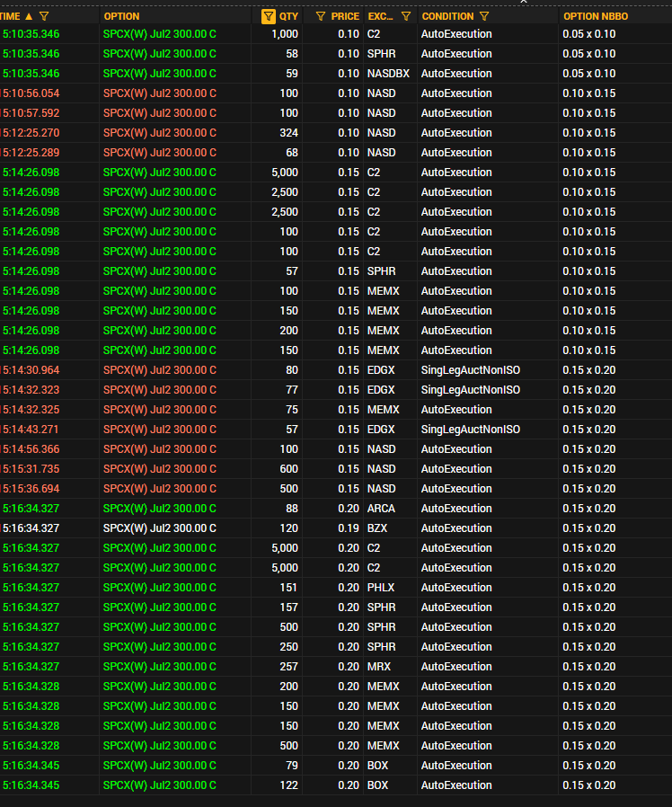Click timestamp 5:10:57.592
The image size is (672, 807).
31,113
